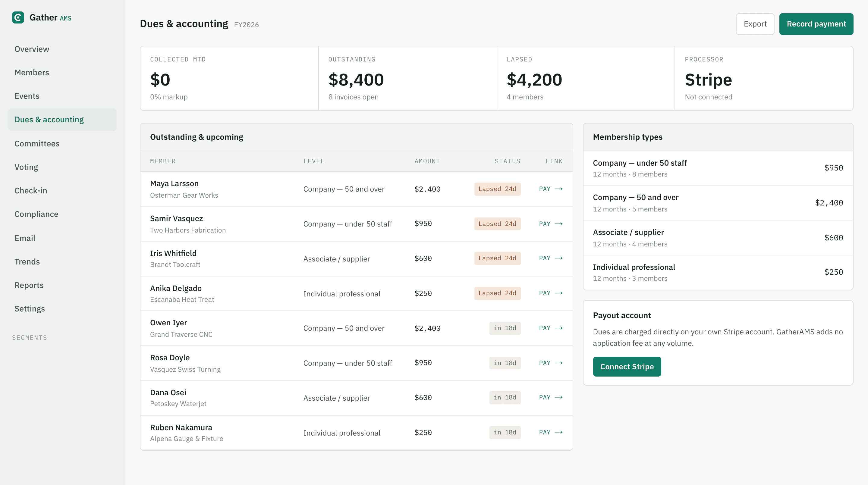Open PAY link for Anika Delgado

point(551,293)
